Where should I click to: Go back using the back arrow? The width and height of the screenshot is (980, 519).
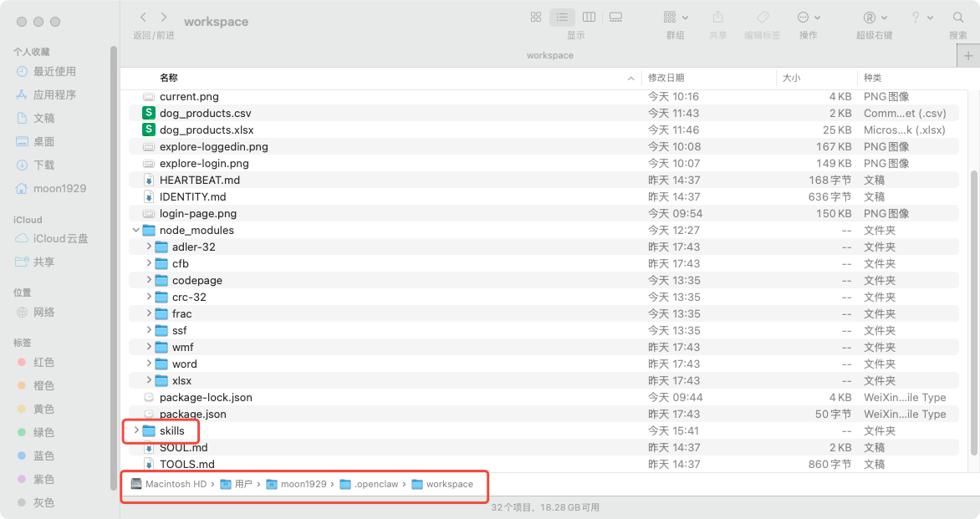(144, 18)
